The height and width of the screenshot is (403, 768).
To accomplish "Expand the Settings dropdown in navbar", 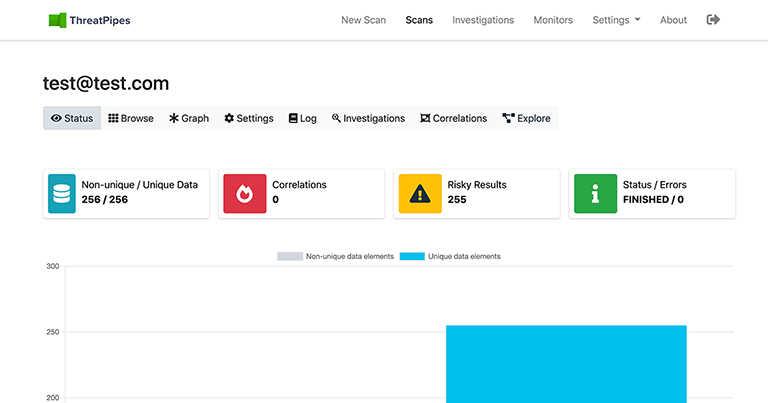I will tap(615, 20).
